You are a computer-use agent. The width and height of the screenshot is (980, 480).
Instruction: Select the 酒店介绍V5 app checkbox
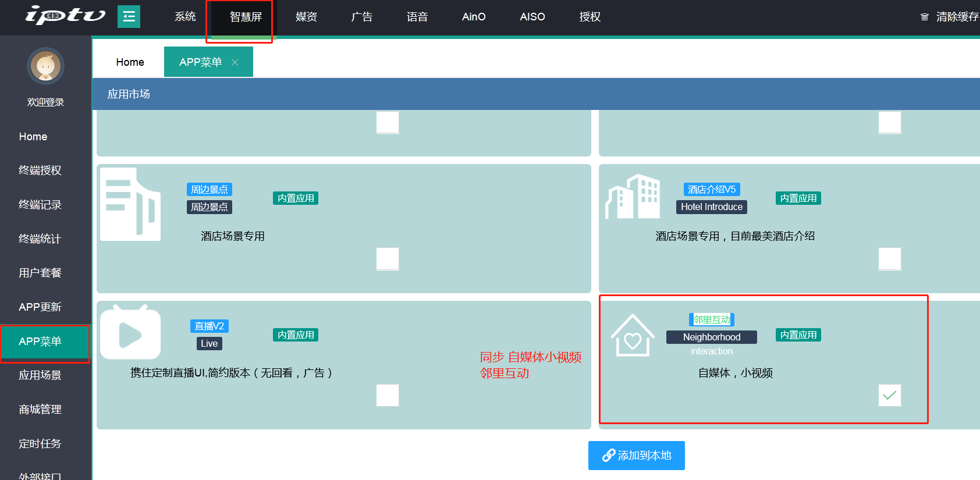click(889, 259)
